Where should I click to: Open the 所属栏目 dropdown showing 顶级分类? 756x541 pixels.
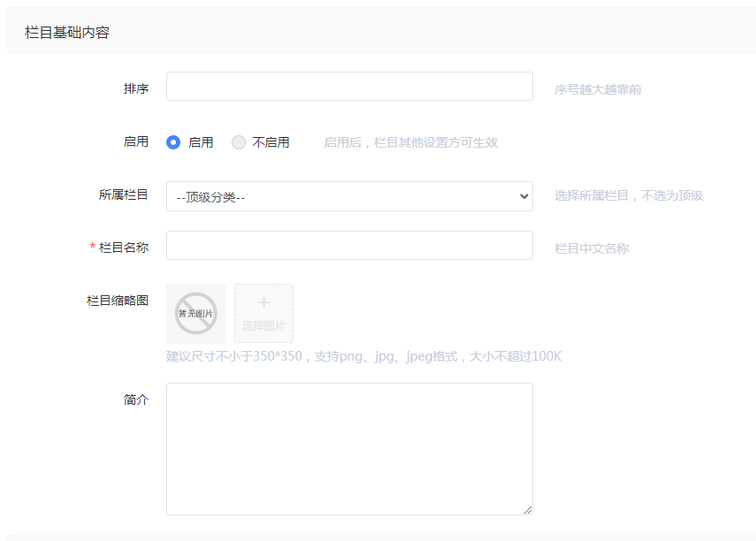(x=349, y=196)
